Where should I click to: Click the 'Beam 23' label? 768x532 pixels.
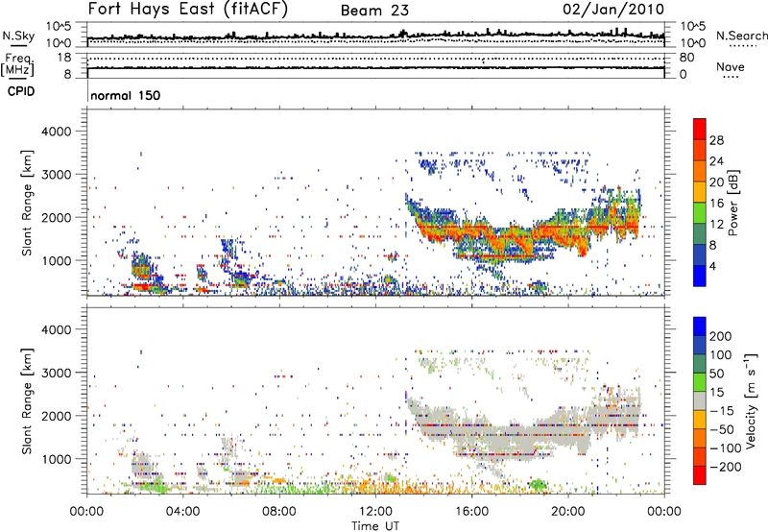[x=374, y=11]
